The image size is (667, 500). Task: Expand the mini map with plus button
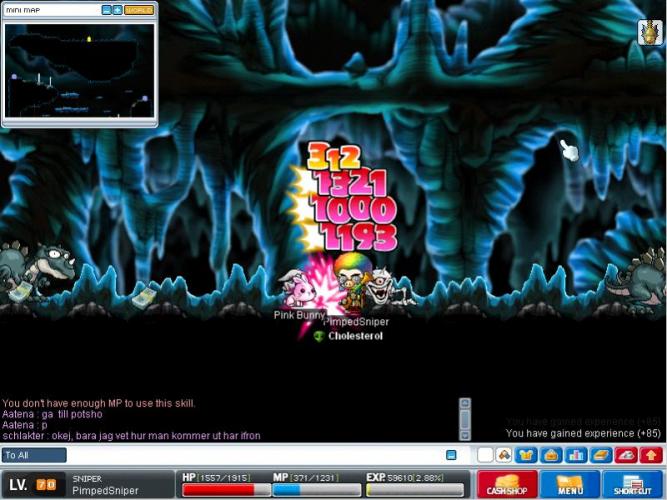click(118, 10)
